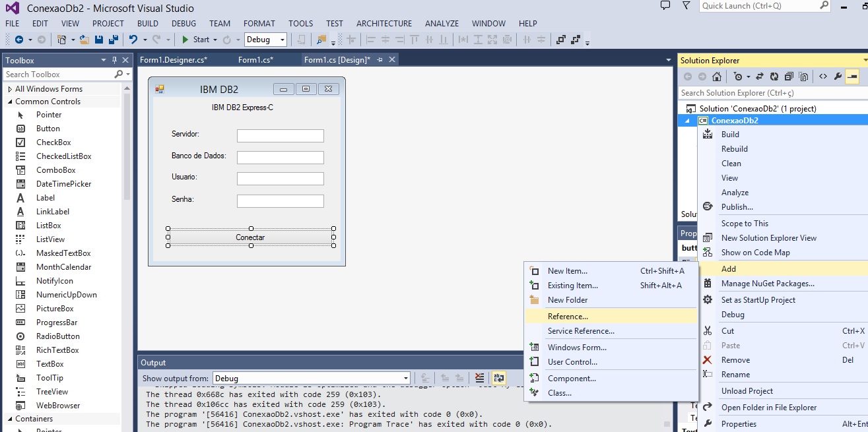
Task: Toggle Preview Selected Items in Solution Explorer
Action: pos(852,77)
